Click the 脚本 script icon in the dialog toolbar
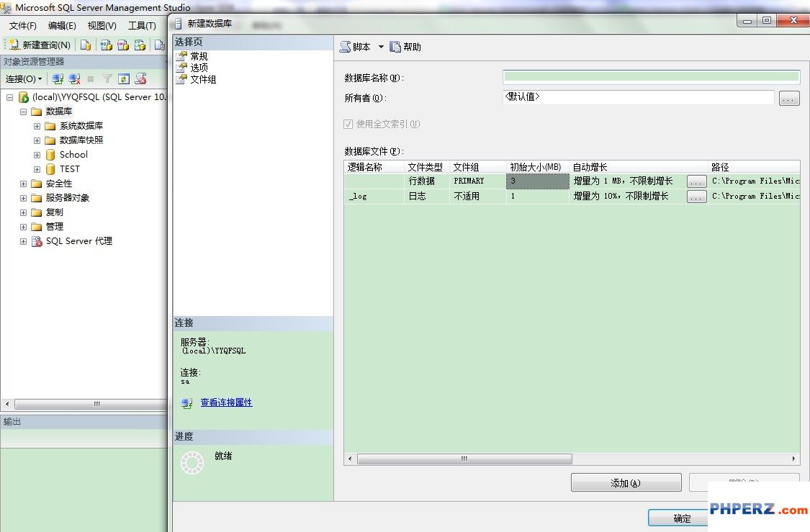 [x=345, y=47]
